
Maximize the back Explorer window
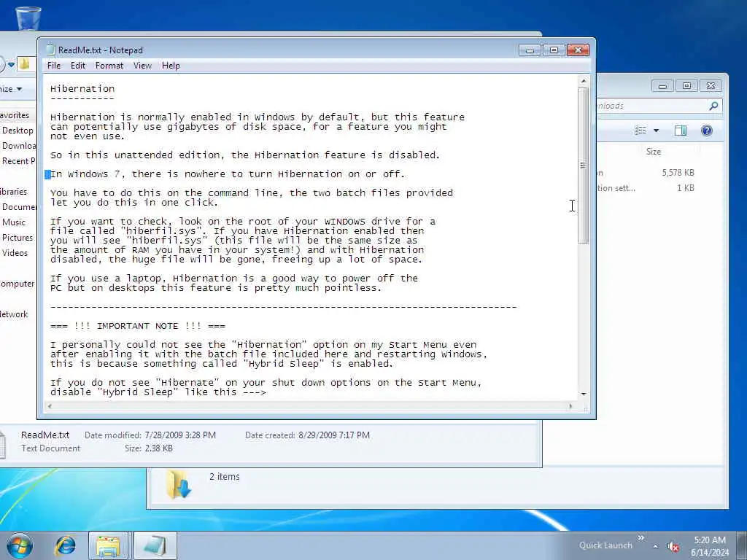pyautogui.click(x=686, y=86)
